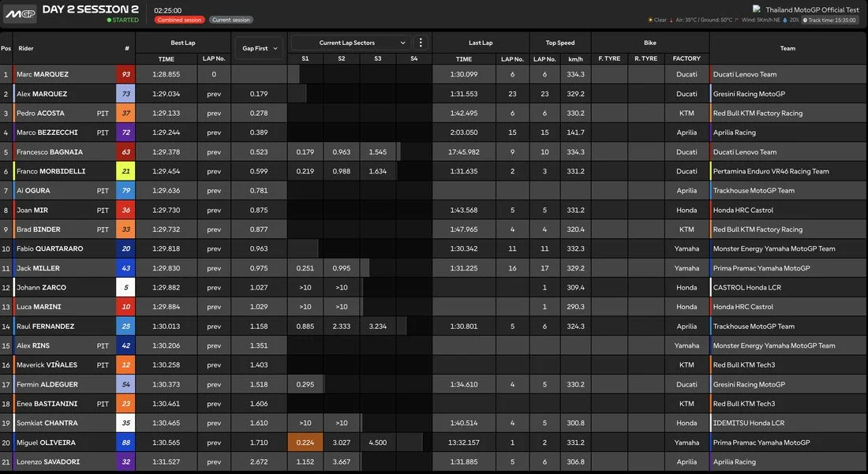Click last lap time 17:45.982
The width and height of the screenshot is (868, 474).
tap(464, 151)
